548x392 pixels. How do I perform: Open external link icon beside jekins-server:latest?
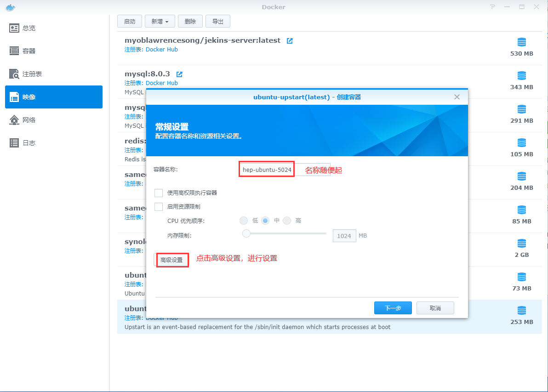(x=290, y=40)
